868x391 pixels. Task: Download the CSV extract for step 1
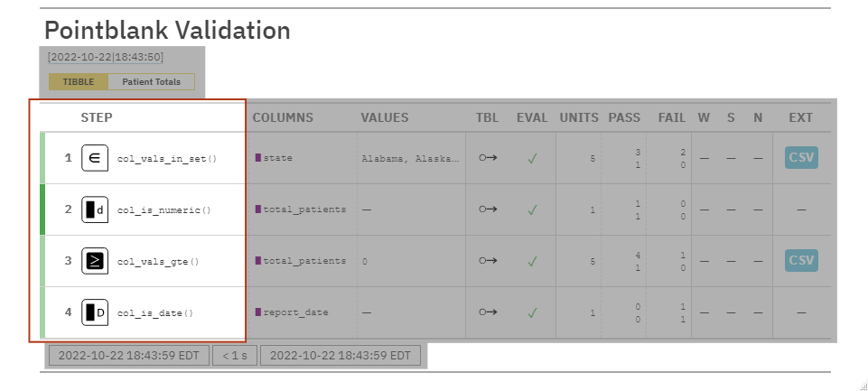tap(800, 158)
